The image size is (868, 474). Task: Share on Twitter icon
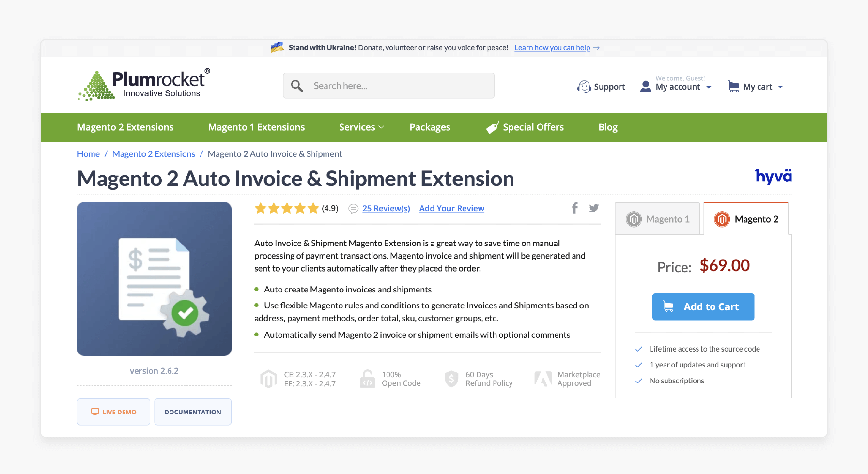tap(594, 208)
